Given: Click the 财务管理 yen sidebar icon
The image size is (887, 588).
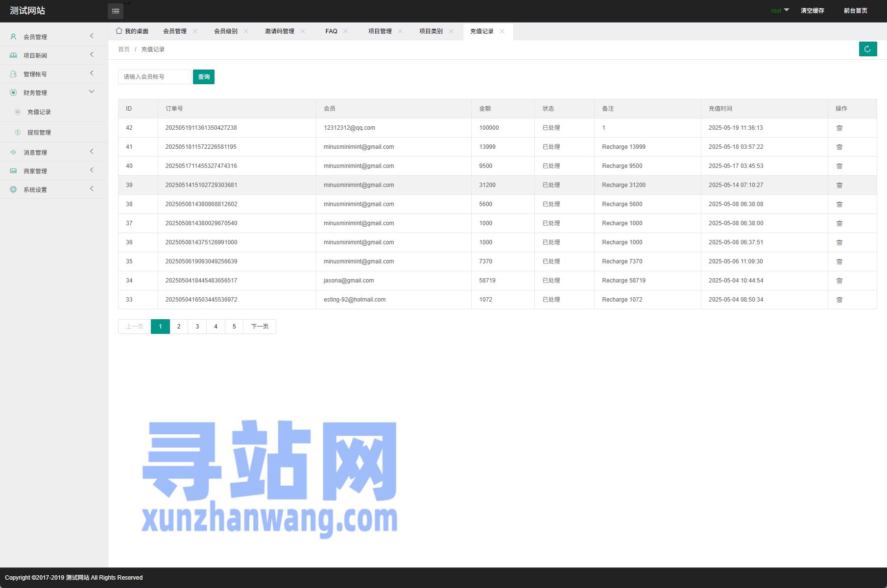Looking at the screenshot, I should [13, 93].
